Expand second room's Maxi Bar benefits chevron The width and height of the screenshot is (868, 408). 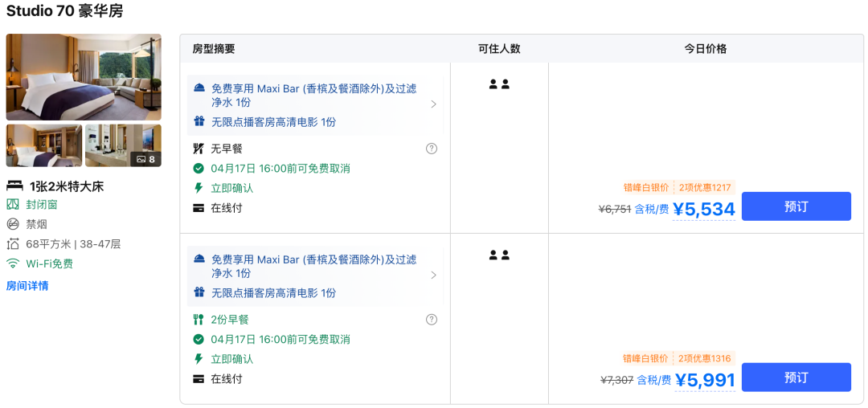pos(434,275)
